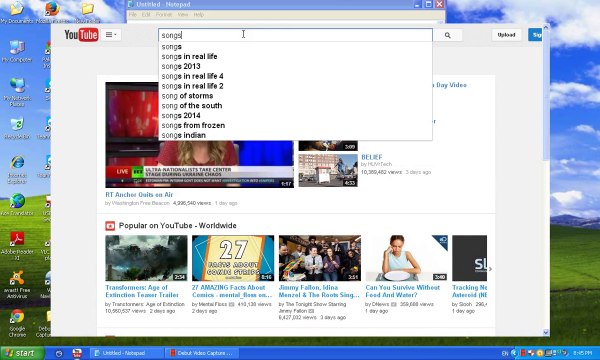The image size is (600, 360).
Task: Open 'Jimmy Fallon, Idina Menzel & The Roots' link
Action: tap(319, 291)
